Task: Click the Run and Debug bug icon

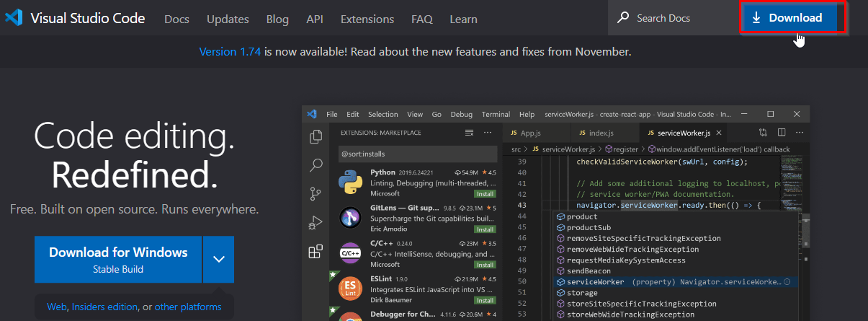Action: [x=316, y=222]
